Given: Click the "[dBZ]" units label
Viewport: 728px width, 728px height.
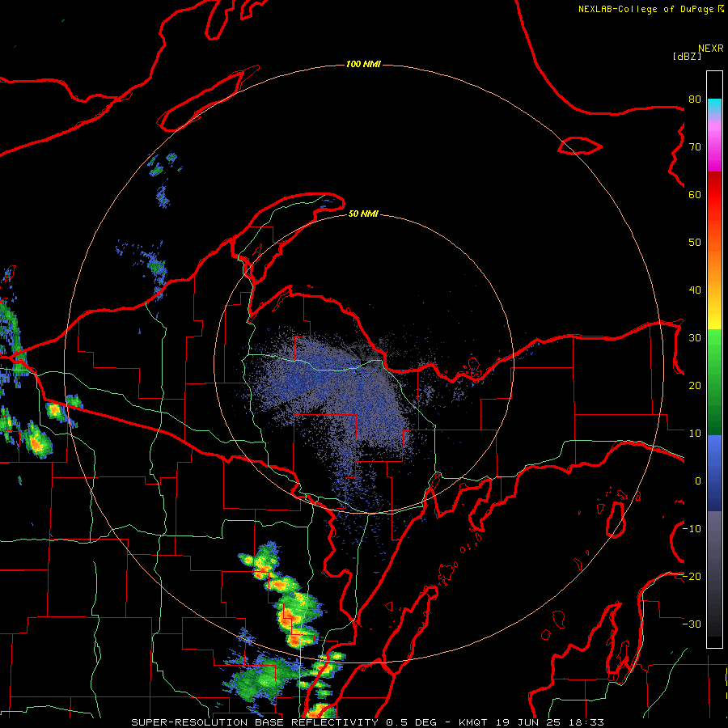Looking at the screenshot, I should pyautogui.click(x=687, y=57).
